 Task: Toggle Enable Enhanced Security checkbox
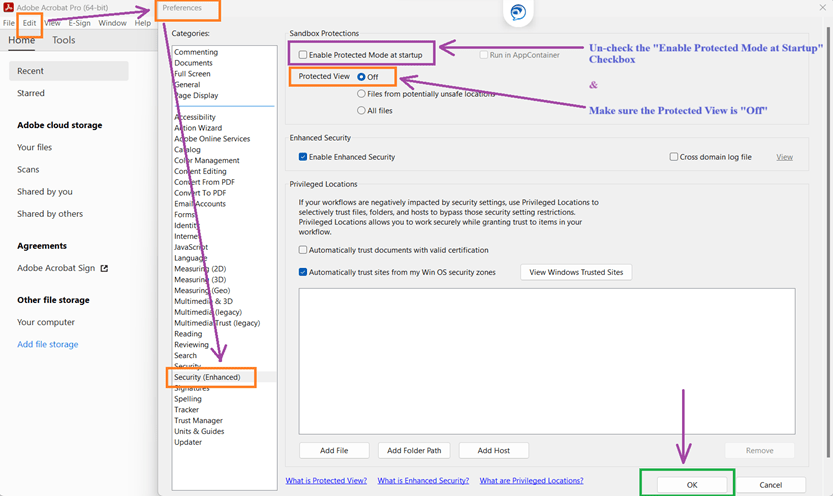[x=303, y=157]
